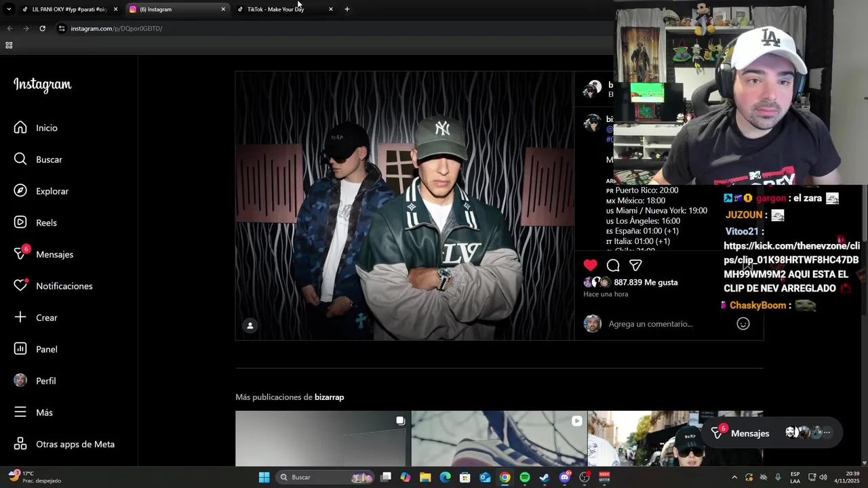
Task: Click the taskbar Buscar search box
Action: pos(325,477)
